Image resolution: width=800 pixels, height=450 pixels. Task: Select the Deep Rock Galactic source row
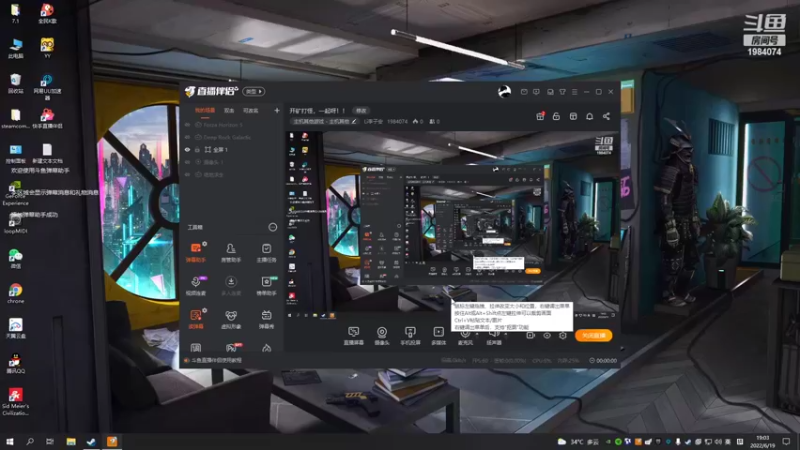(x=232, y=137)
